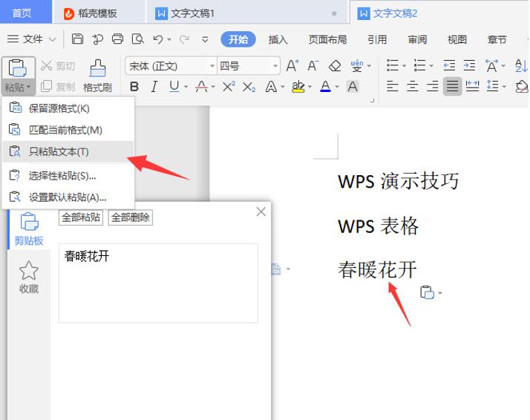Viewport: 530px width, 420px height.
Task: Click the Redo arrow icon
Action: [x=184, y=39]
